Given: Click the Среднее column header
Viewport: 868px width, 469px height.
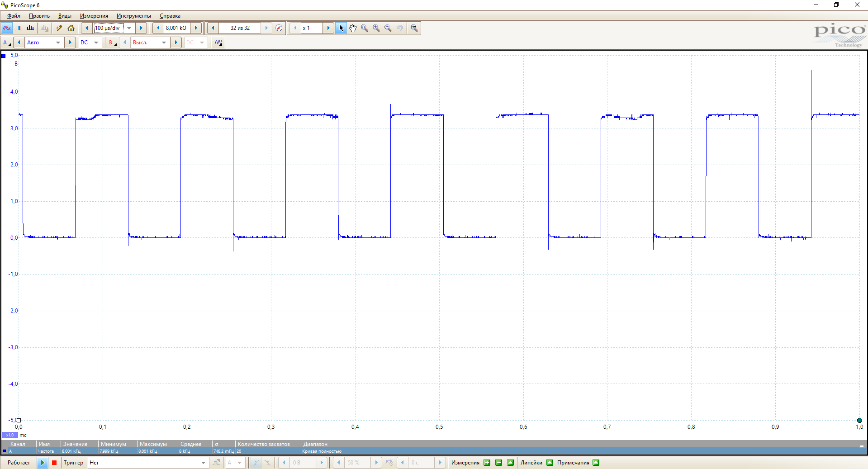Looking at the screenshot, I should (194, 444).
